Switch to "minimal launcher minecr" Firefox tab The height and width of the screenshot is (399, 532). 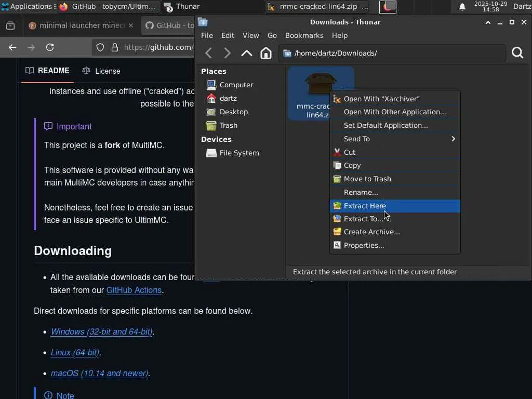[81, 25]
